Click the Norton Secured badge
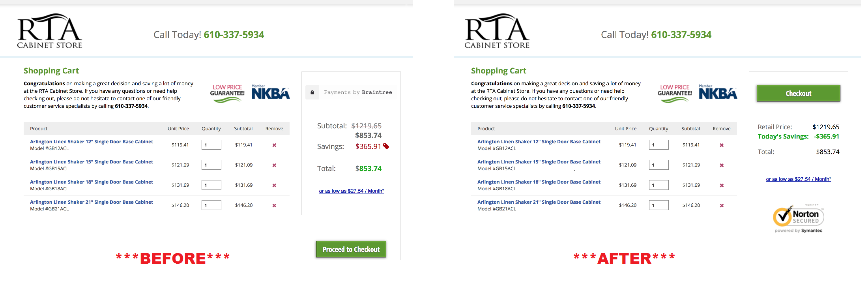Screen dimensions: 868x289 798,218
